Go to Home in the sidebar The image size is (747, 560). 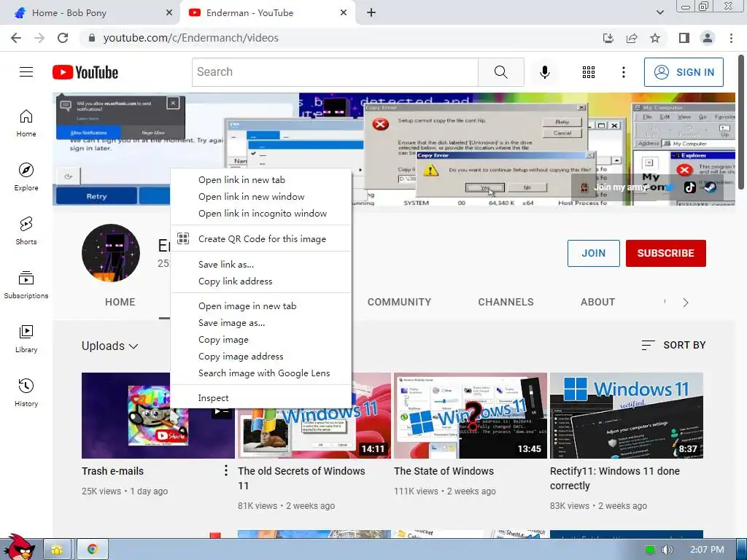tap(26, 122)
